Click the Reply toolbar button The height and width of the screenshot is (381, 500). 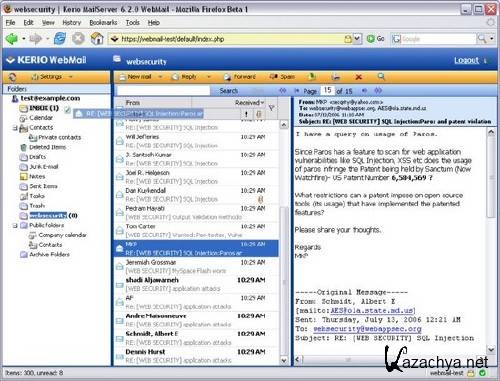pos(184,77)
